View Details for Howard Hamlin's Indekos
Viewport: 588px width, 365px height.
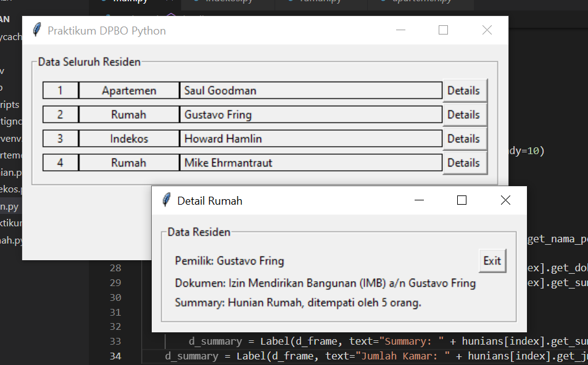pos(465,138)
